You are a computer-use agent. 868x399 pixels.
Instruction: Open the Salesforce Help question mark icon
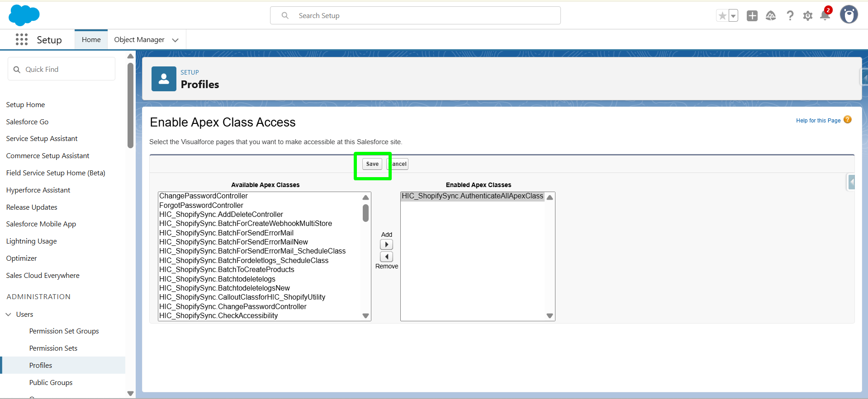[x=790, y=16]
